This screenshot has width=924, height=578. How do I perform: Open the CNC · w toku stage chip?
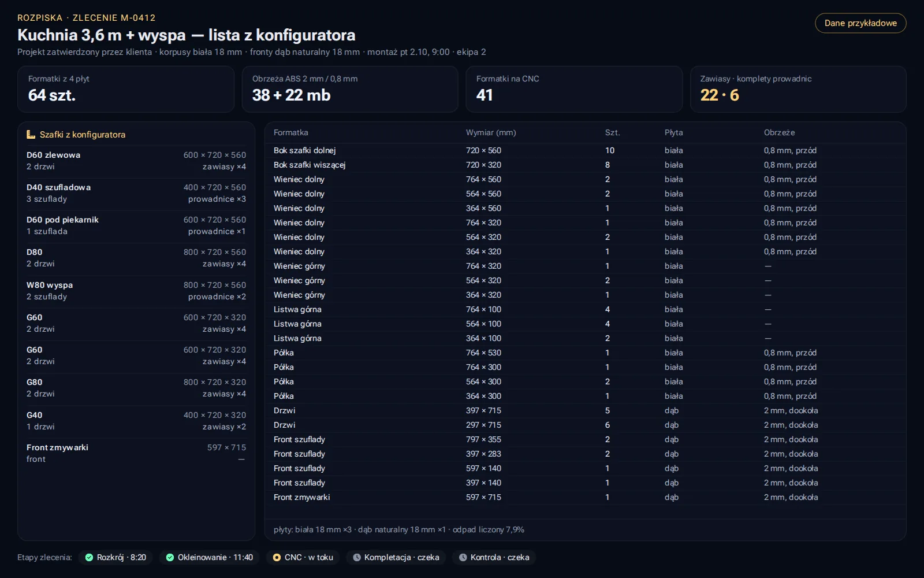303,557
